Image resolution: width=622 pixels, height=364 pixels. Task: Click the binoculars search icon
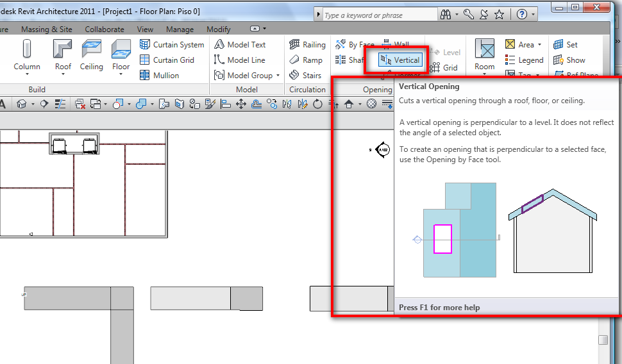pos(446,15)
